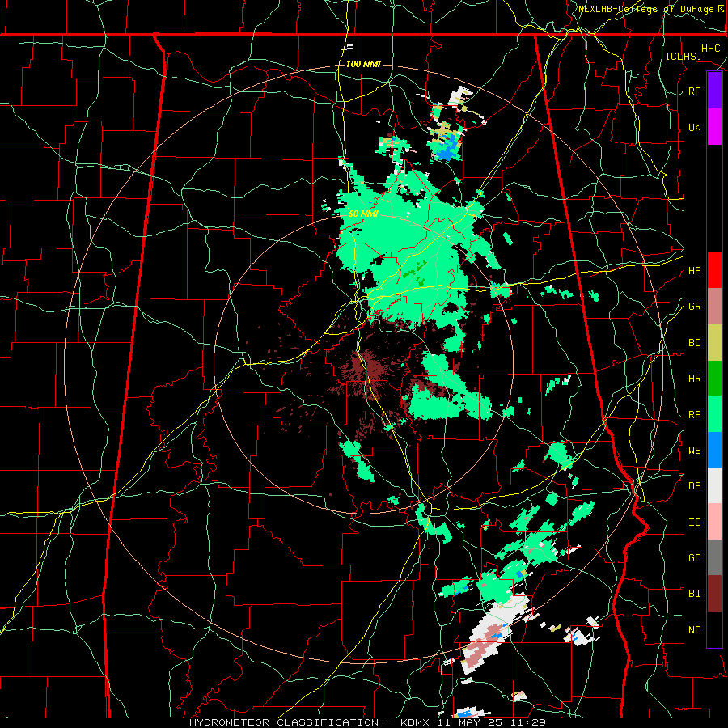Click the WS legend label

point(694,450)
